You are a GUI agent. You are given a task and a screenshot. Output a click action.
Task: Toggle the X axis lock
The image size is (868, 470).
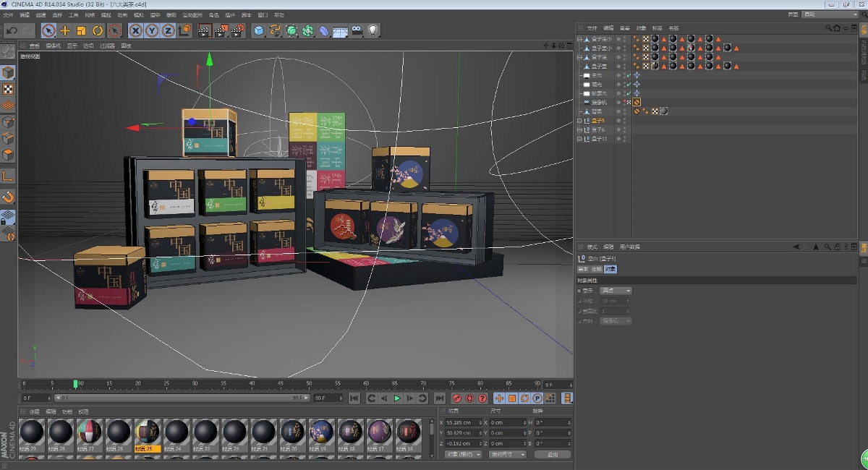[136, 30]
